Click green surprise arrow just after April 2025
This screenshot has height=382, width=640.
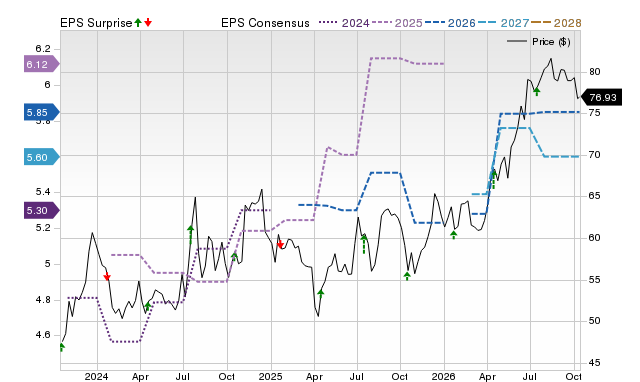pyautogui.click(x=321, y=293)
